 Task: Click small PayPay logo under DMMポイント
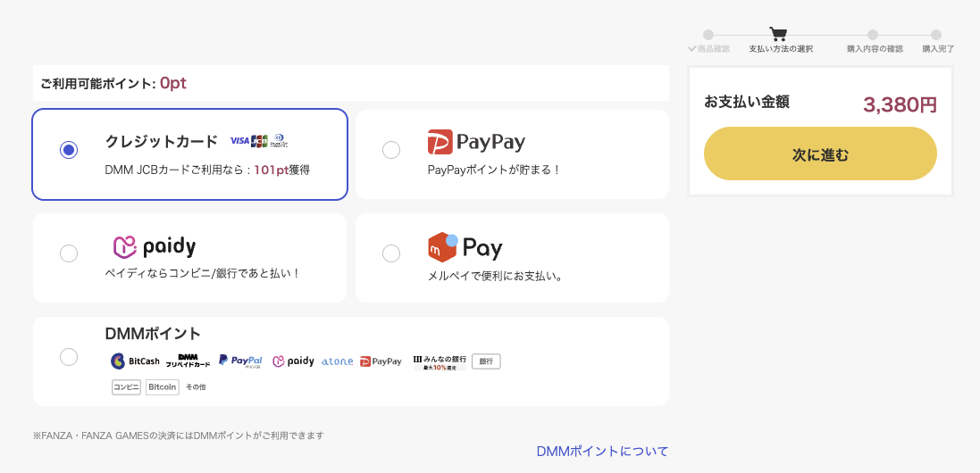pos(381,361)
